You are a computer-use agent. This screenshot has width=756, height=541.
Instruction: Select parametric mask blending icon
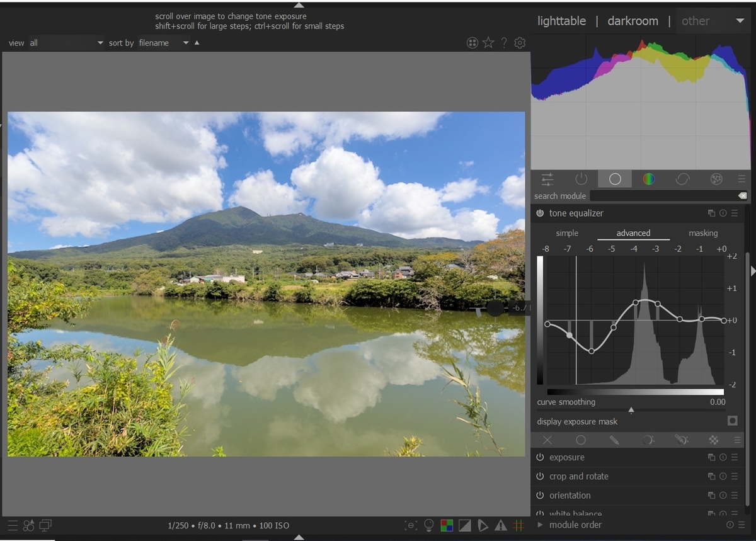648,440
